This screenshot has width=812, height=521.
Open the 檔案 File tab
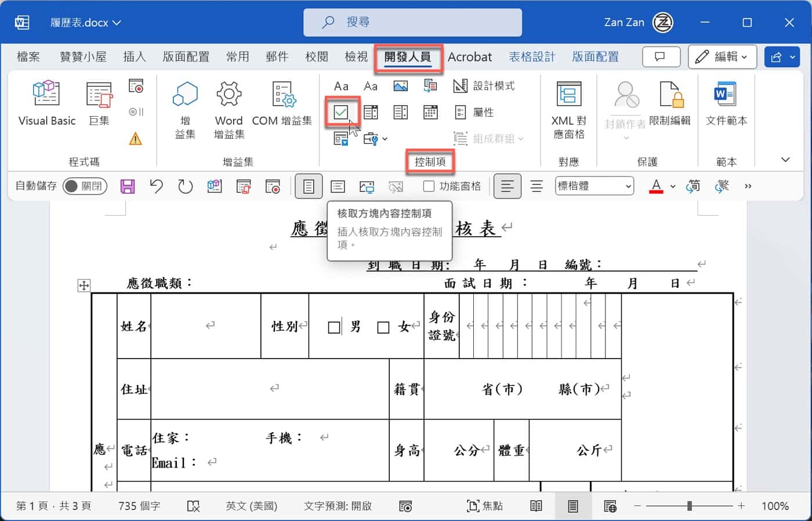(28, 56)
